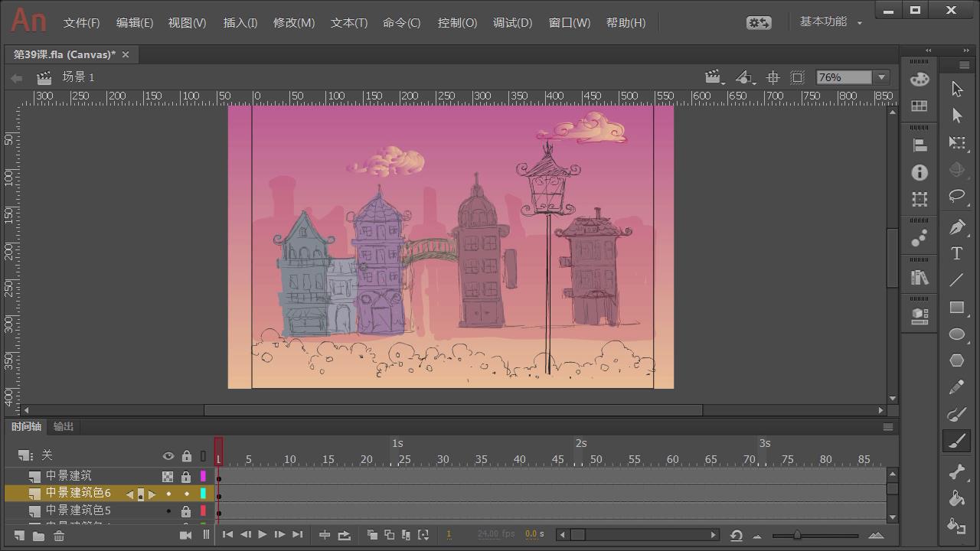Screen dimensions: 980x551
Task: Open the Transform panel
Action: coord(920,199)
